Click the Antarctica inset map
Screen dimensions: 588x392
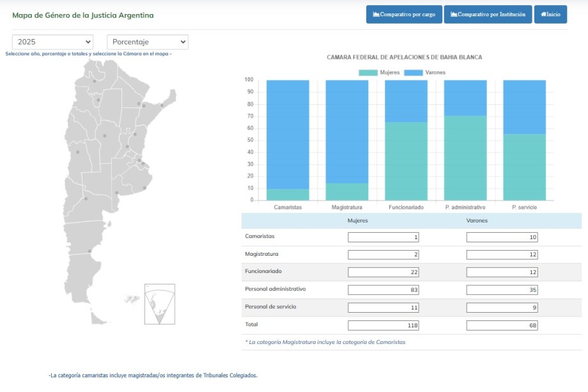pos(159,304)
